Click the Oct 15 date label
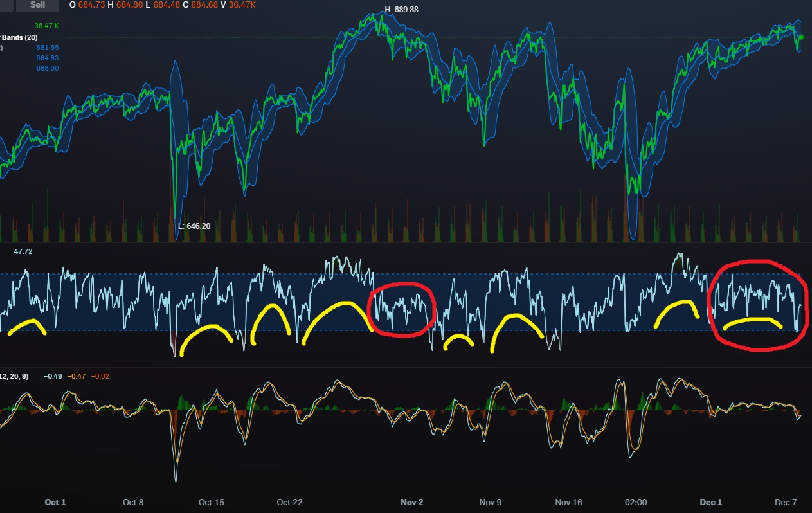Viewport: 812px width, 513px height. (211, 502)
